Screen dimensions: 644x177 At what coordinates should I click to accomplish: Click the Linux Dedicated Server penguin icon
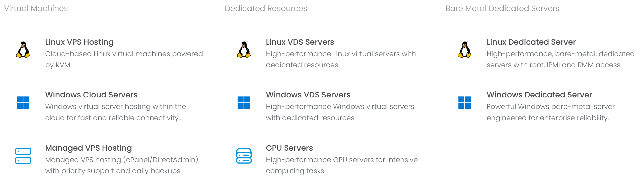point(465,50)
